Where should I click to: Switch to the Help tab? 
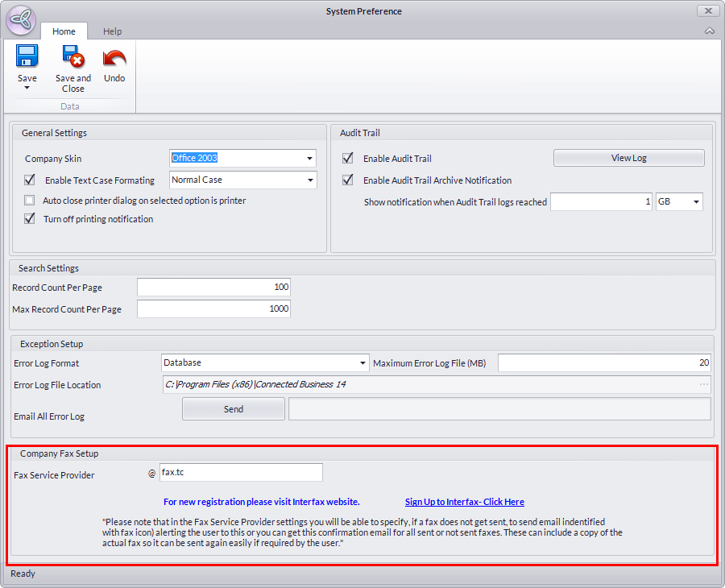[x=112, y=31]
